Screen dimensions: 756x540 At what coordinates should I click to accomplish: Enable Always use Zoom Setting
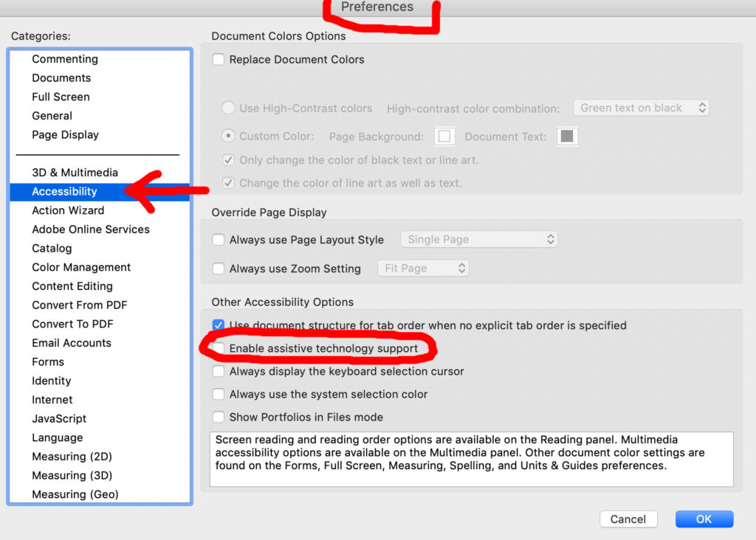coord(219,268)
